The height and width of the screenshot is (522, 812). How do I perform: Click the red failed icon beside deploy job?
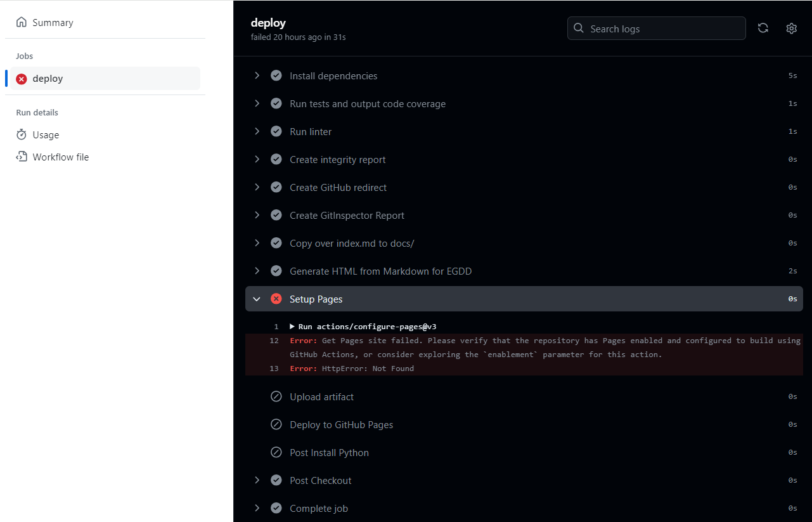22,79
